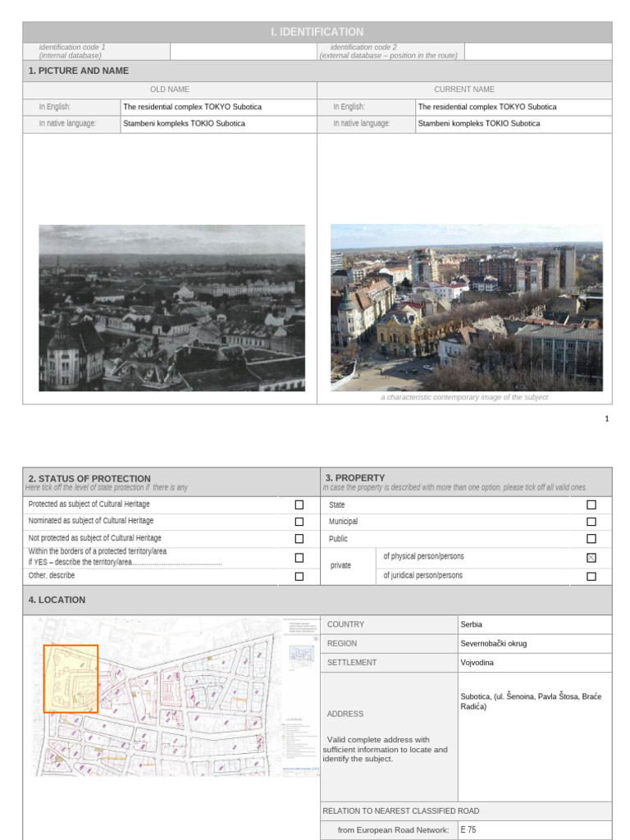Tick the 'Nominated as subject of Cultural Heritage' checkbox
Viewport: 630px width, 840px height.
[x=299, y=521]
